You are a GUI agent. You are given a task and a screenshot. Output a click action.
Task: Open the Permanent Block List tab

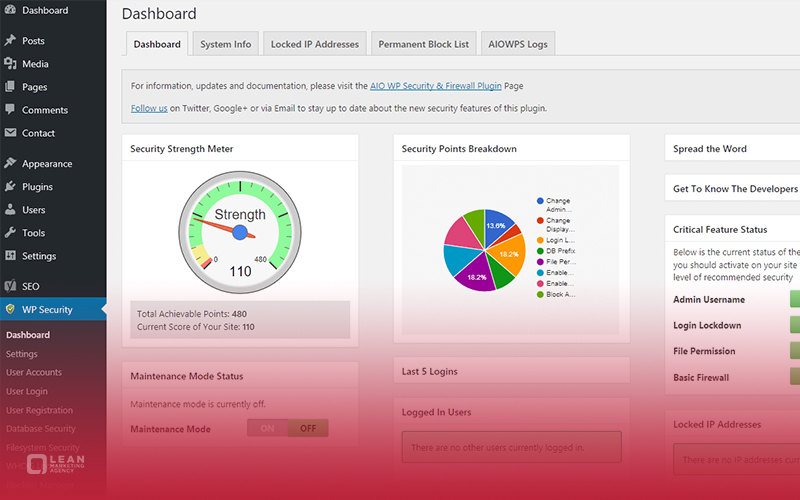423,44
